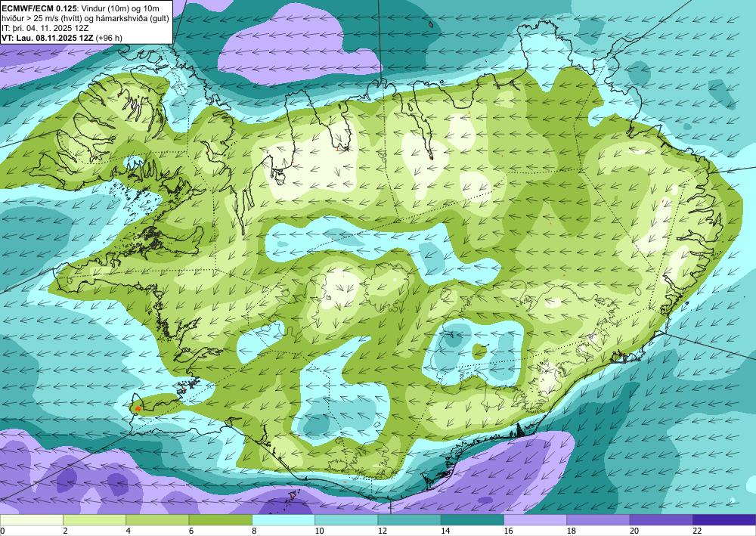756x536 pixels.
Task: Click the pale cream 0–2 legend swatch
Action: click(31, 520)
